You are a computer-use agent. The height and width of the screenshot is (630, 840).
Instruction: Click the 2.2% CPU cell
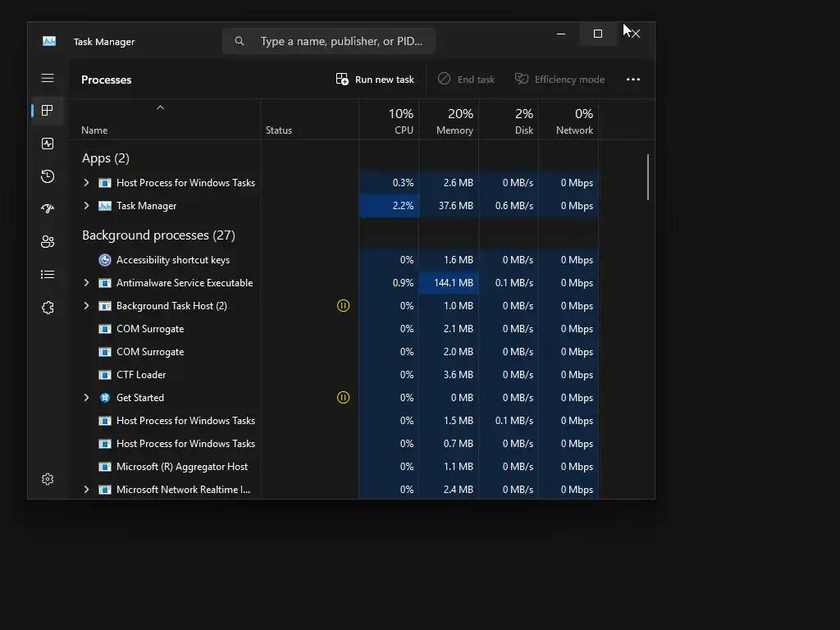point(389,206)
